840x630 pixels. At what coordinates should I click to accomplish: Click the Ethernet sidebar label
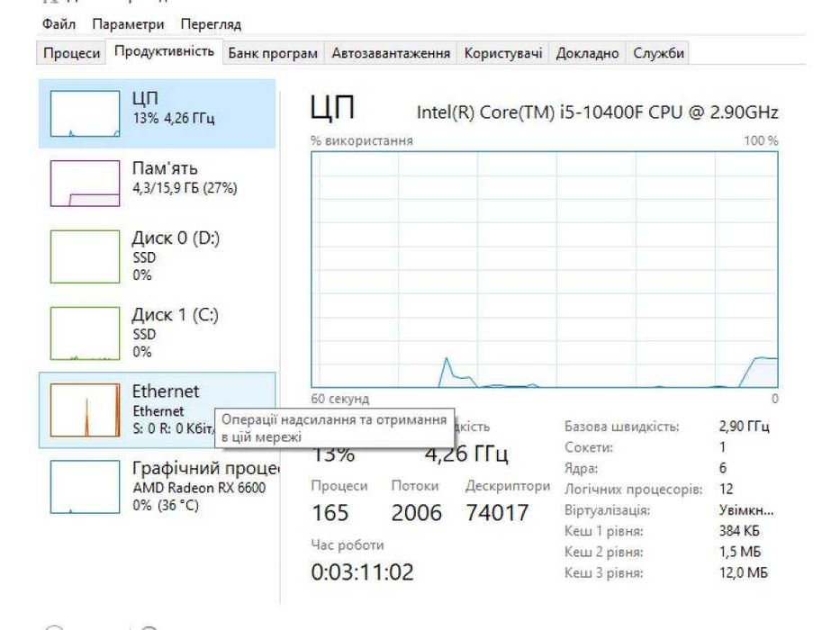[166, 391]
